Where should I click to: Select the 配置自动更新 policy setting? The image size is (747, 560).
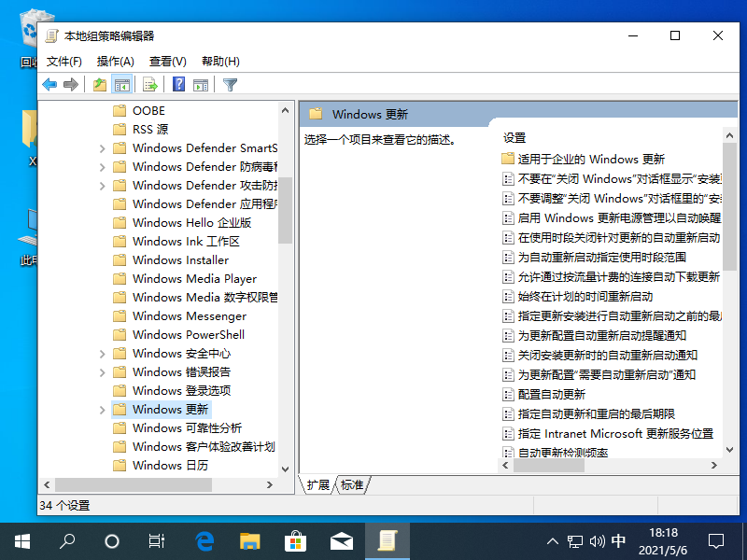[551, 394]
